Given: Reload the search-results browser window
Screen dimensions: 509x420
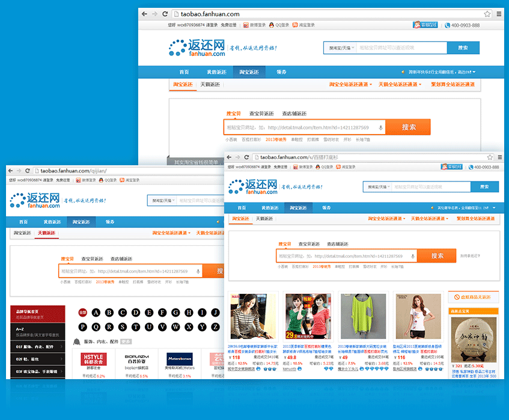Looking at the screenshot, I should 246,157.
